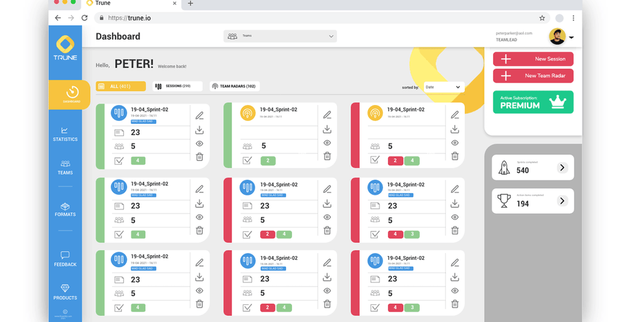This screenshot has width=644, height=322.
Task: Click the yellow radar icon on green-striped card
Action: pos(248,113)
